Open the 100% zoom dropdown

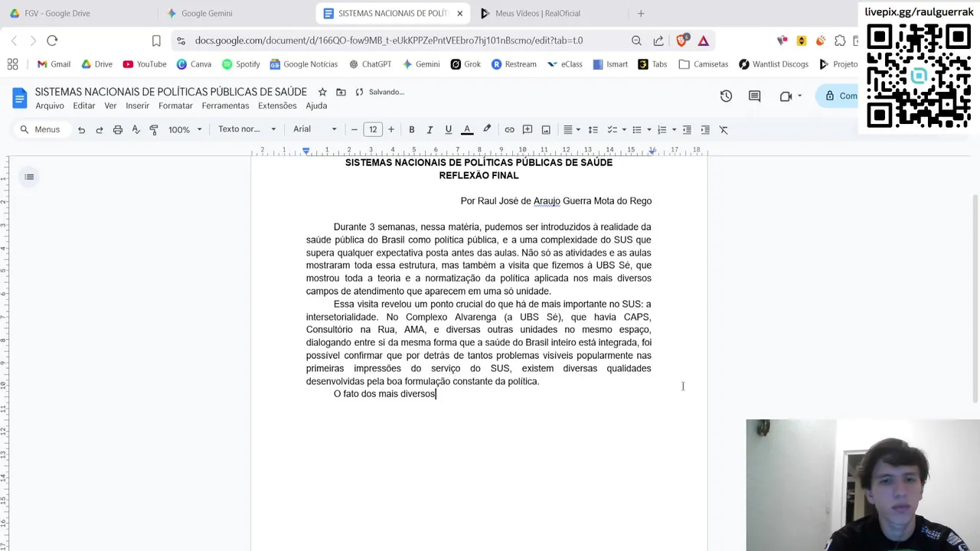click(x=185, y=130)
